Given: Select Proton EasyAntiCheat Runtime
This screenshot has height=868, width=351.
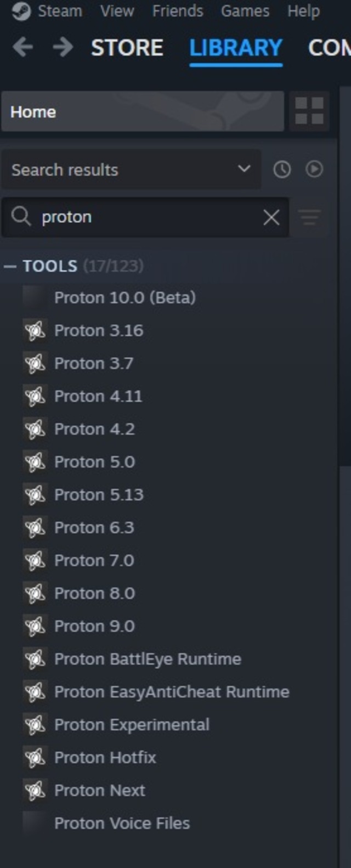Looking at the screenshot, I should [x=171, y=692].
